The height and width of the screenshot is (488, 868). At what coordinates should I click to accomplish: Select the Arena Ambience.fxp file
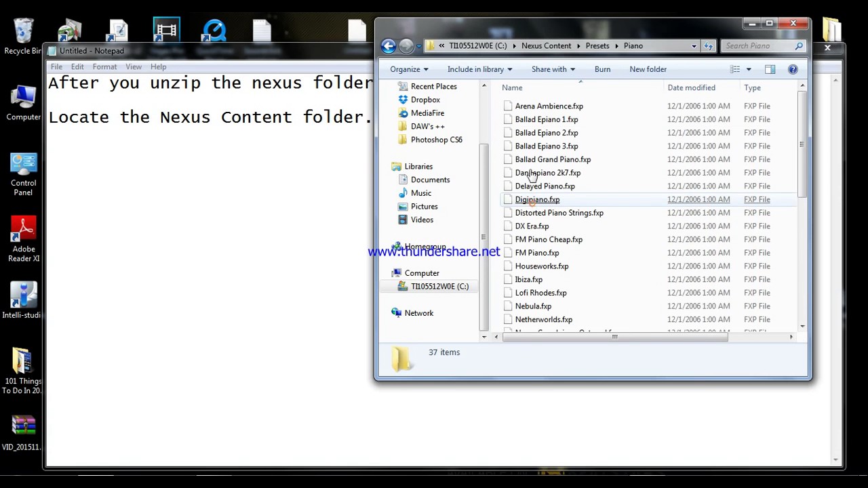pos(549,106)
